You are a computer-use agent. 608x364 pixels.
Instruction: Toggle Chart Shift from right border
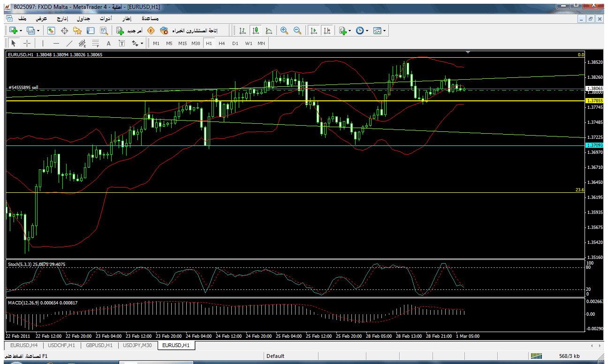pos(327,30)
